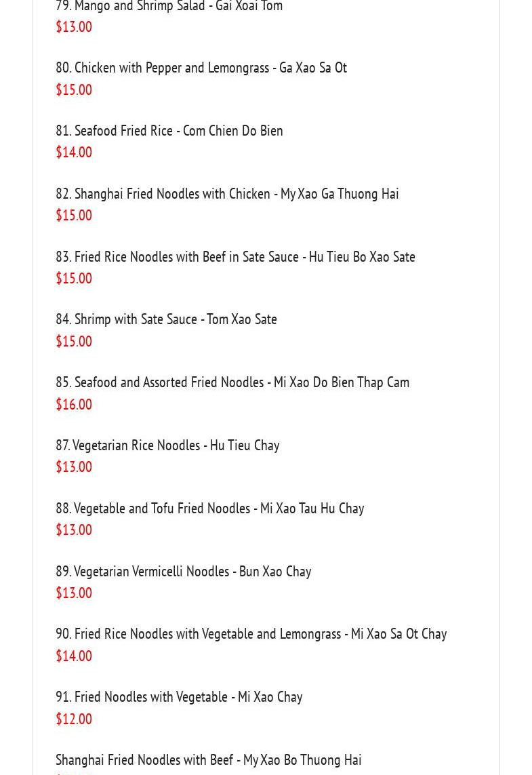
Task: Click the $12.00 price under item 91
Action: pos(74,719)
